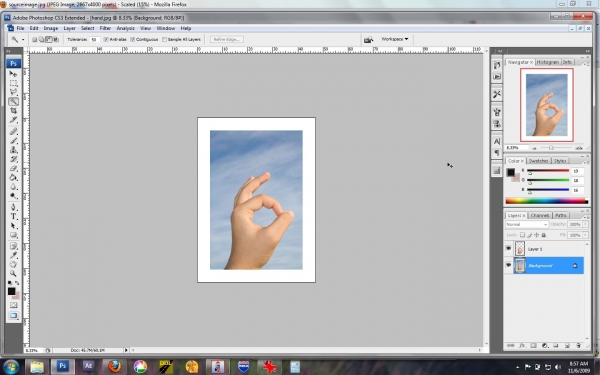The image size is (600, 375).
Task: Open the Character panel dock icon
Action: [497, 141]
